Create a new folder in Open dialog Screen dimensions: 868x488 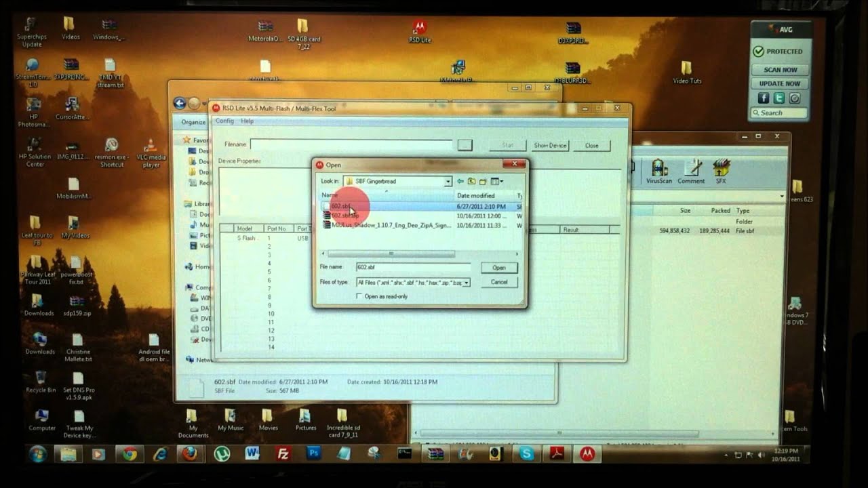click(x=483, y=181)
